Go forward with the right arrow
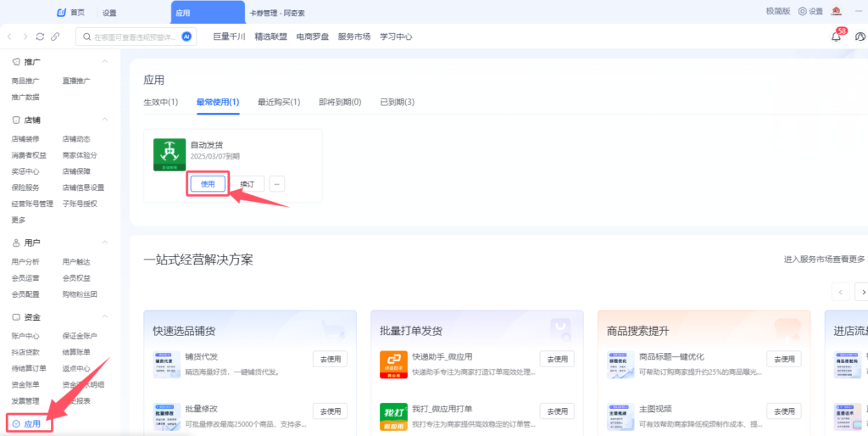 point(25,36)
